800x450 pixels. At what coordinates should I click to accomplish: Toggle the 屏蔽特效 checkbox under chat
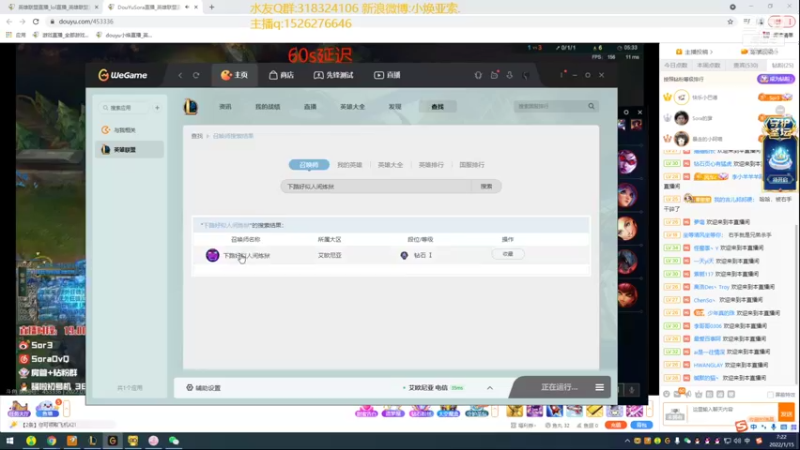coord(770,395)
